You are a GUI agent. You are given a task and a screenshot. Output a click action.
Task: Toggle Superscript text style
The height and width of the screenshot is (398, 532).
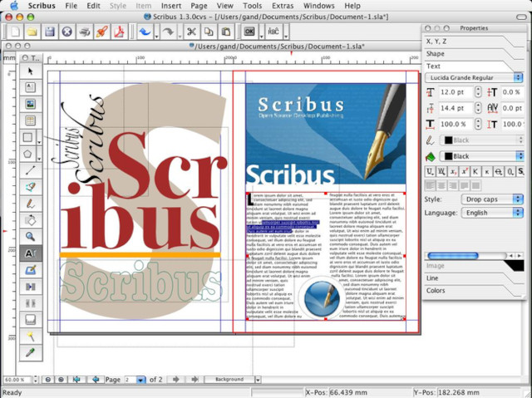(464, 171)
